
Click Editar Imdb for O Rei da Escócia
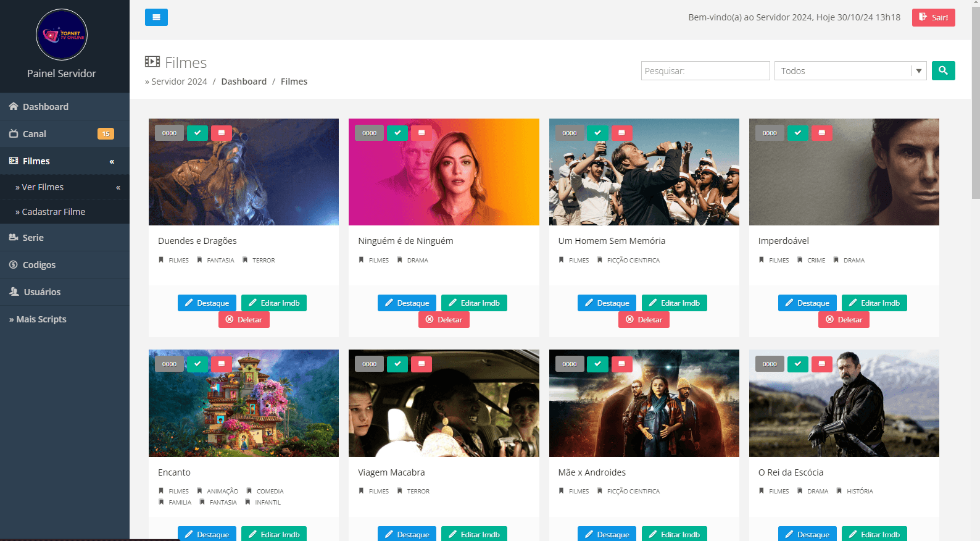pyautogui.click(x=874, y=534)
